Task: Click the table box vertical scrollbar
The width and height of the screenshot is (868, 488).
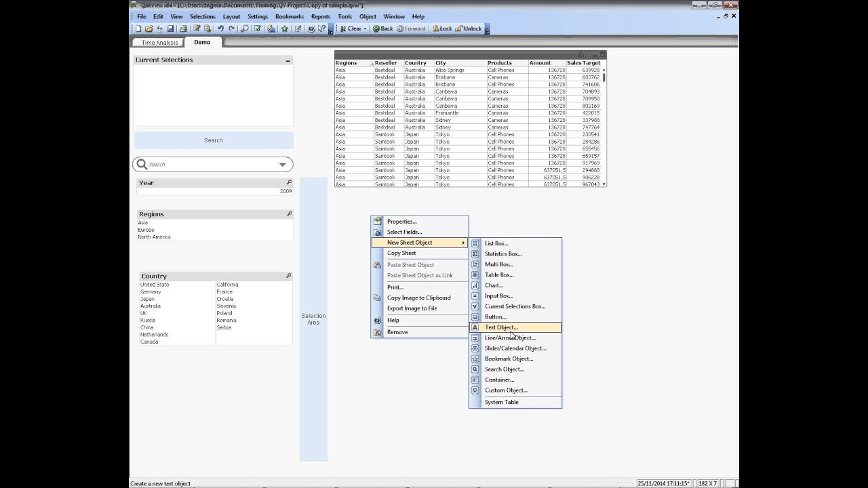Action: [604, 125]
